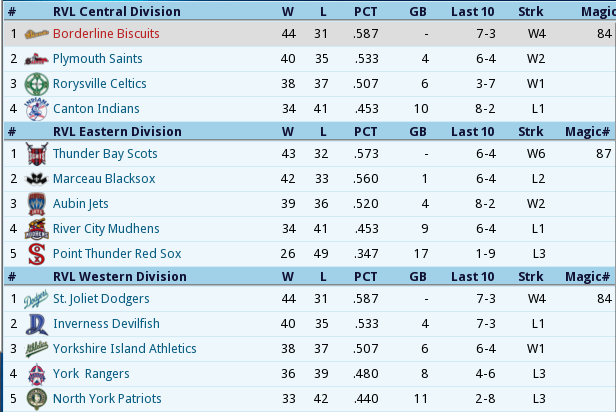This screenshot has height=412, width=616.
Task: Open Yorkshire Island Athletics team link
Action: pyautogui.click(x=125, y=349)
